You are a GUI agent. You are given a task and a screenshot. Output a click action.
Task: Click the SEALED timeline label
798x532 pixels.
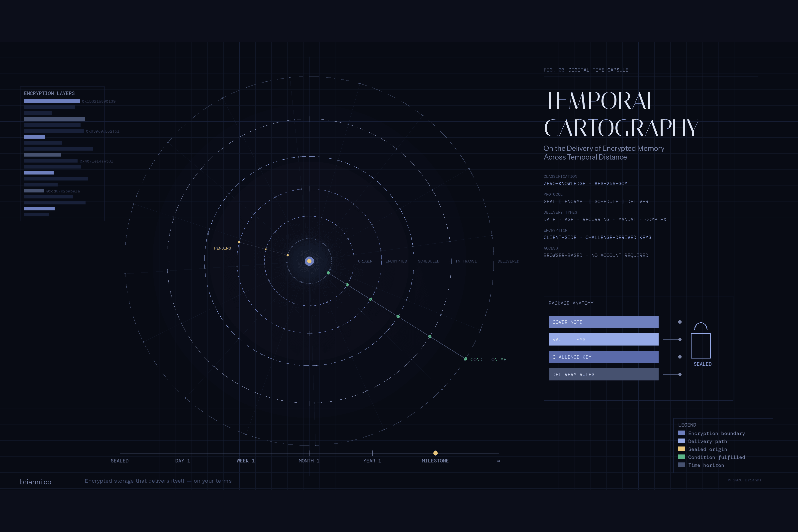pyautogui.click(x=120, y=461)
